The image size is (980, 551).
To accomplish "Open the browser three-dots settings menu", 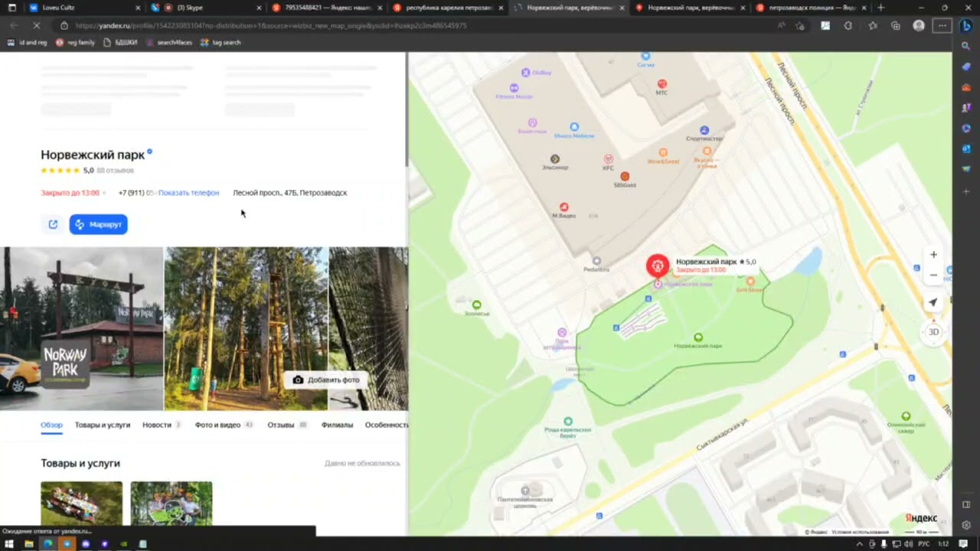I will click(942, 25).
